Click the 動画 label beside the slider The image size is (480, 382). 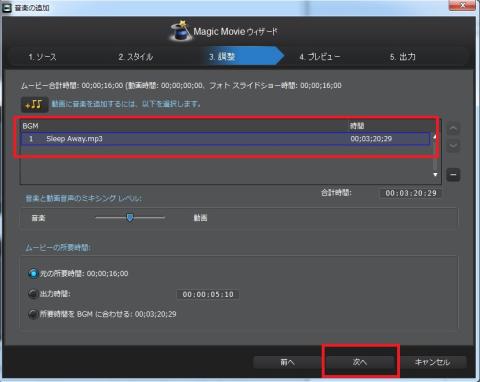pos(200,218)
